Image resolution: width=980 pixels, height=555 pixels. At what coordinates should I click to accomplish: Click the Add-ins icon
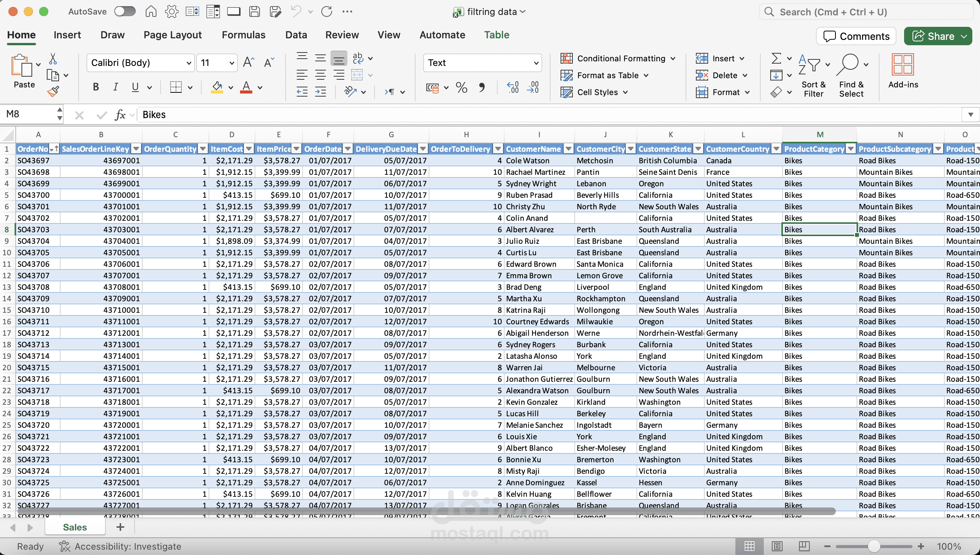coord(904,69)
